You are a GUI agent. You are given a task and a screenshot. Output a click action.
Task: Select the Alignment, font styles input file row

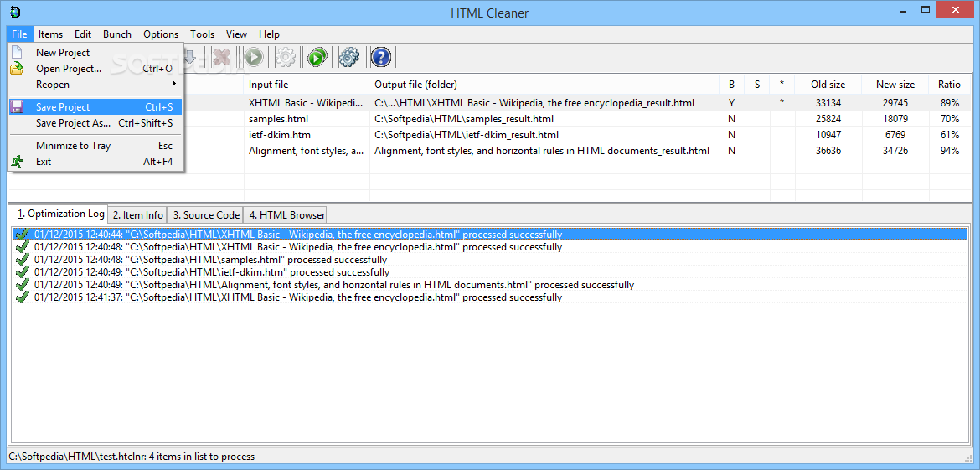307,150
